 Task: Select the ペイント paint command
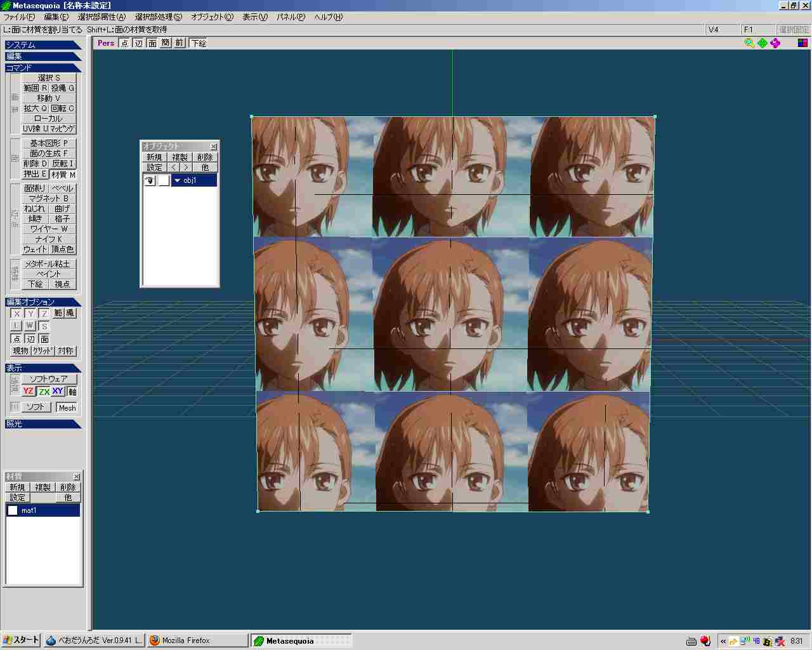[x=49, y=274]
